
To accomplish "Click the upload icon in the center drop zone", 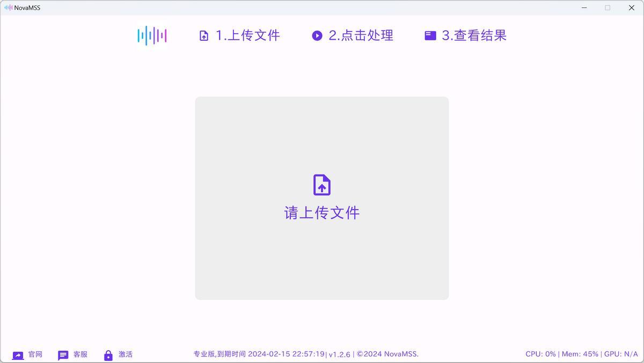I will 322,185.
